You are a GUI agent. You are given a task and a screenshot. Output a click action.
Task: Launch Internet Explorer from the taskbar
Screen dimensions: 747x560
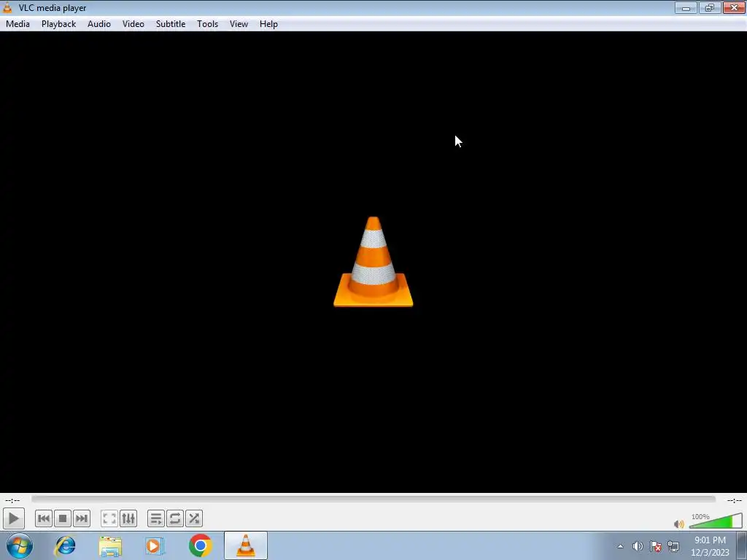click(x=65, y=545)
